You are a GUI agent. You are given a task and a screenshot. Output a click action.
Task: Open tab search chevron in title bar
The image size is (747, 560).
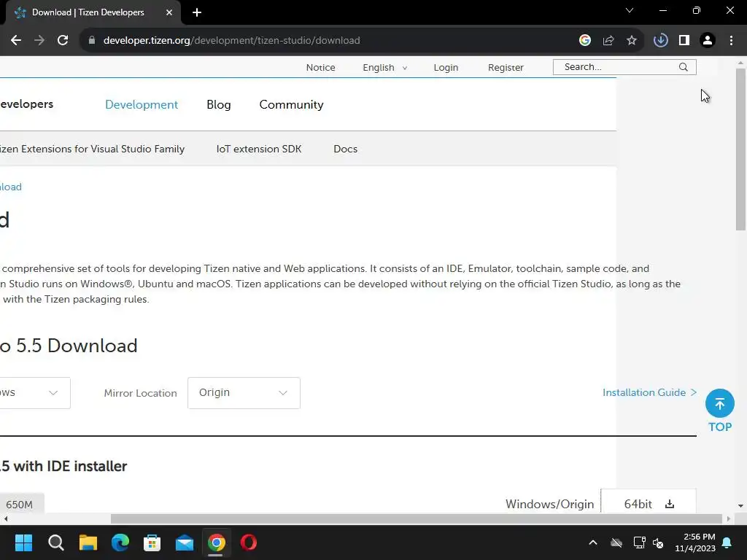[x=630, y=10]
